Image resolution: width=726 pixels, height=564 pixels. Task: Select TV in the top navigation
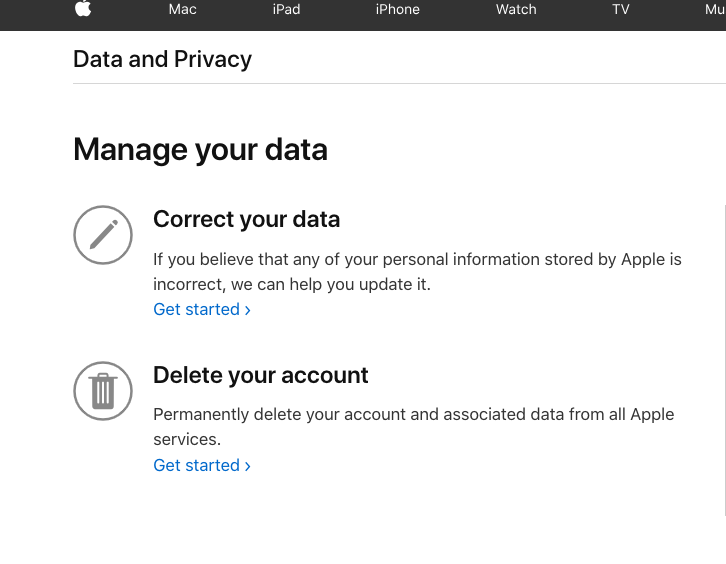click(x=621, y=9)
